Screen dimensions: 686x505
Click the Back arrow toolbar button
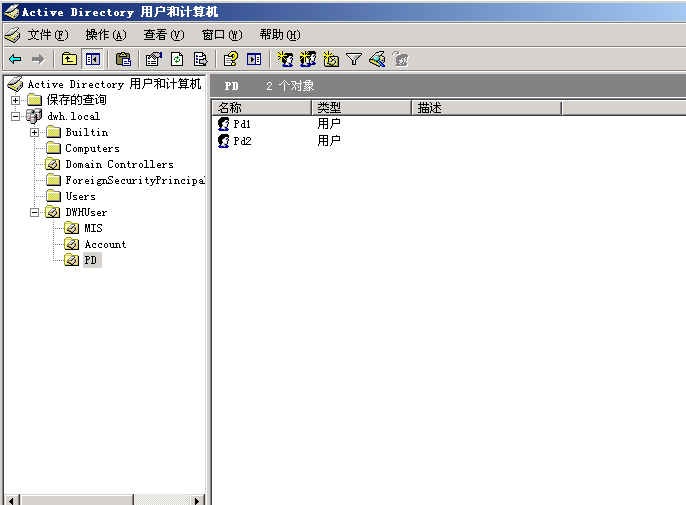(x=15, y=59)
